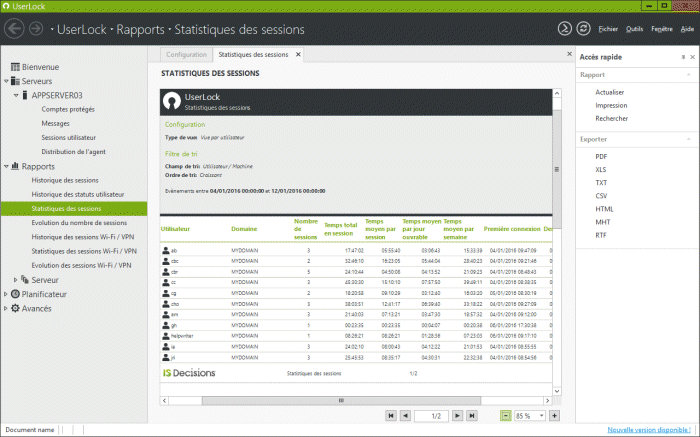Export the report as CSV

(601, 196)
